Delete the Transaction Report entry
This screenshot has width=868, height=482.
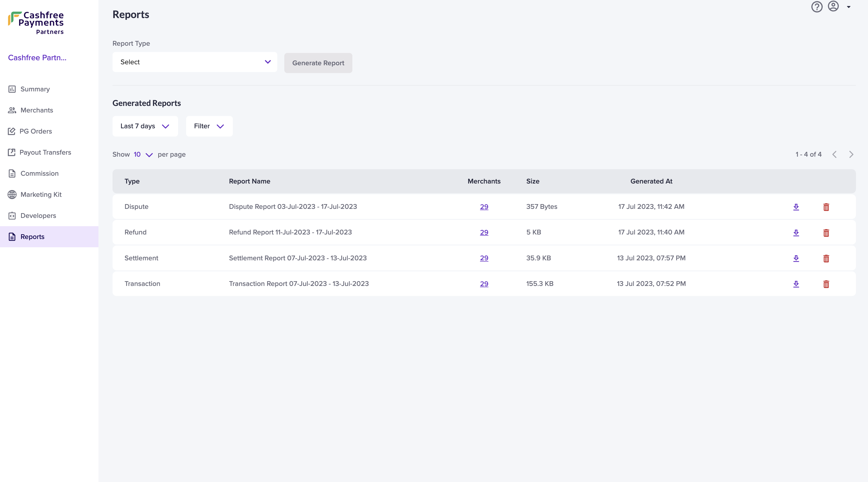click(826, 284)
